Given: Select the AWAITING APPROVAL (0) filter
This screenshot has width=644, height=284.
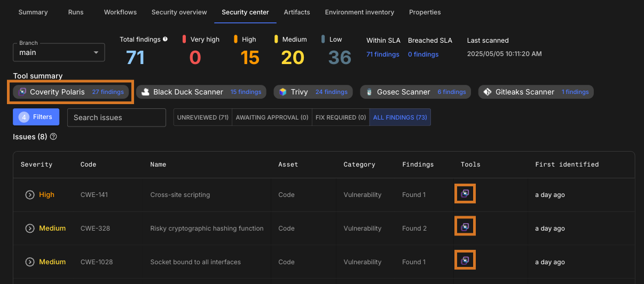Looking at the screenshot, I should pyautogui.click(x=272, y=117).
